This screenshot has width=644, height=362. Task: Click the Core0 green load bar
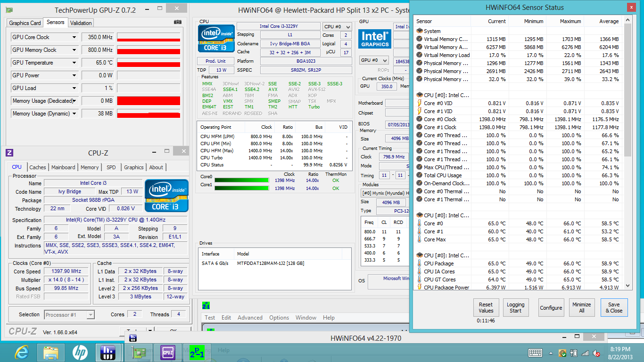tap(242, 180)
